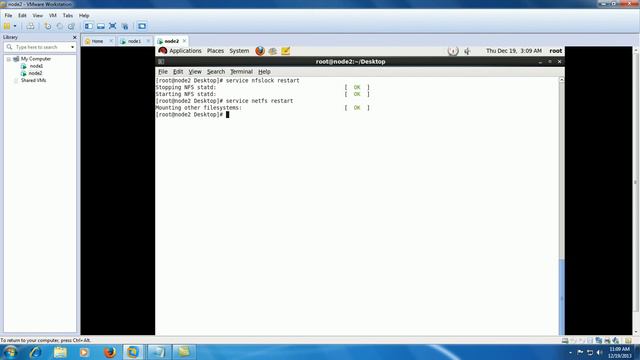Open VMware Help menu
640x360 pixels.
84,16
